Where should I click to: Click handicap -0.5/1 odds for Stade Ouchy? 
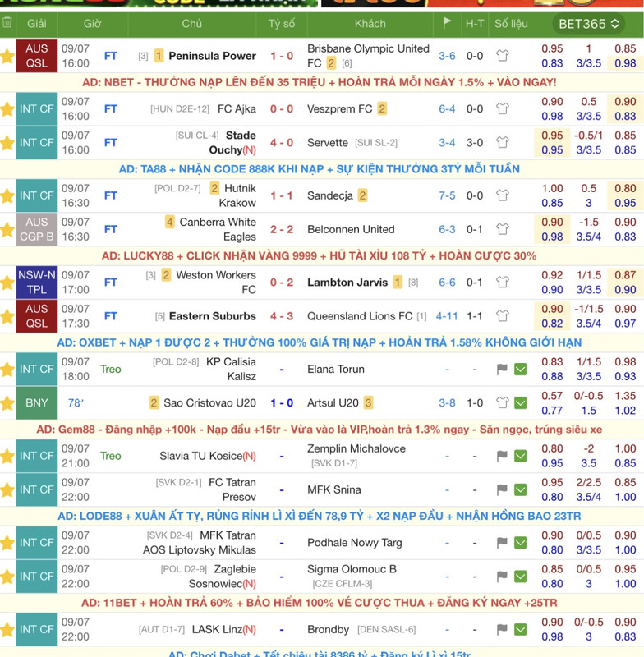[589, 136]
